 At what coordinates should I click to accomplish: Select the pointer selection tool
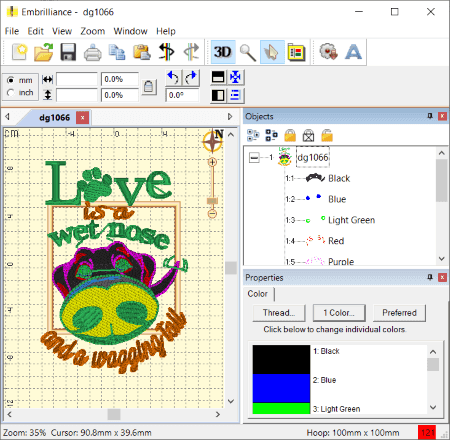272,52
